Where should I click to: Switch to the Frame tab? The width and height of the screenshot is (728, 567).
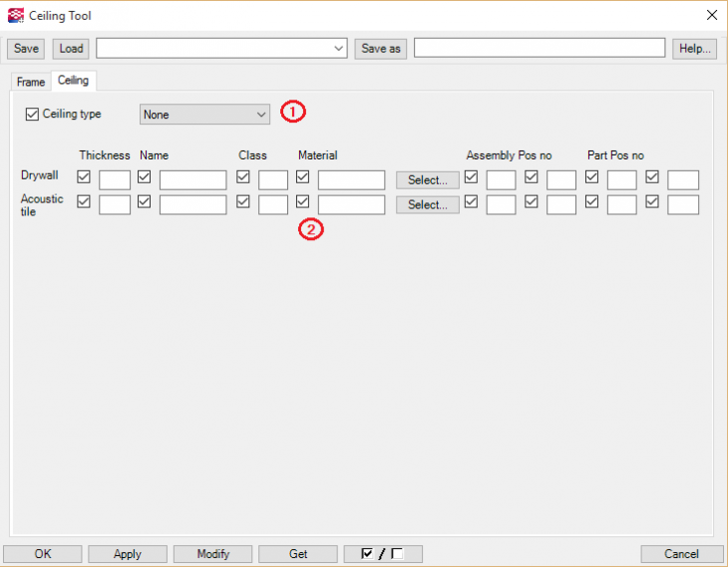31,82
